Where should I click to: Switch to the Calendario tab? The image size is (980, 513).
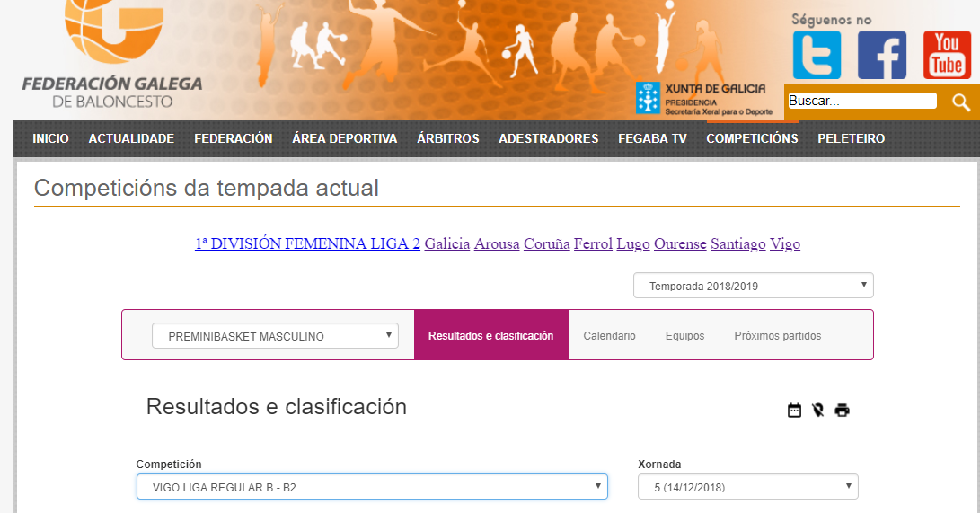609,336
